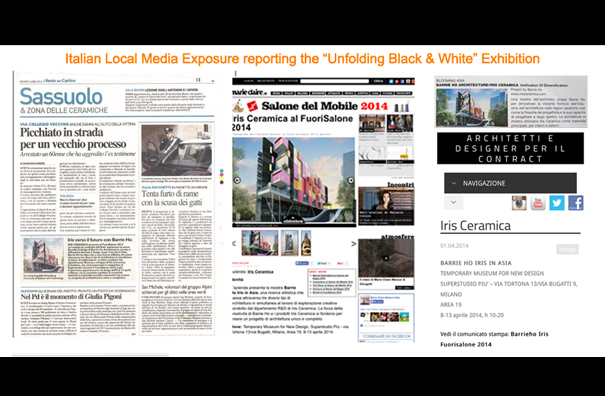Click the CERCA search button

point(378,81)
